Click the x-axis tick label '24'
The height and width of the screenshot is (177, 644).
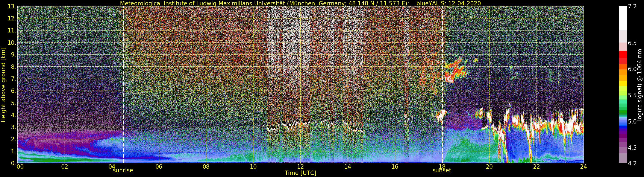(x=583, y=166)
